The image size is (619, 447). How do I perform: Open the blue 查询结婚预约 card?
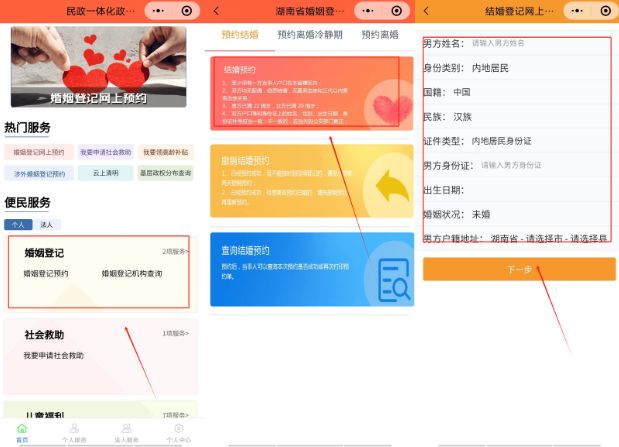312,269
